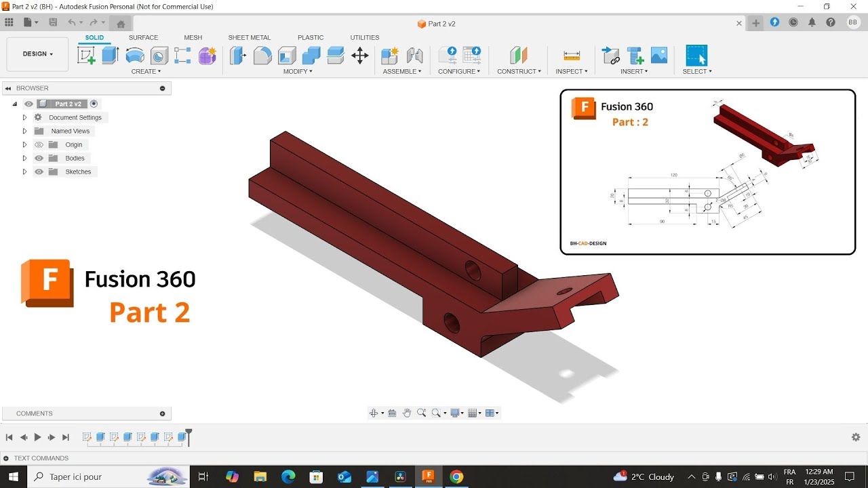Open the CREATE dropdown menu
Image resolution: width=868 pixels, height=488 pixels.
pyautogui.click(x=146, y=71)
